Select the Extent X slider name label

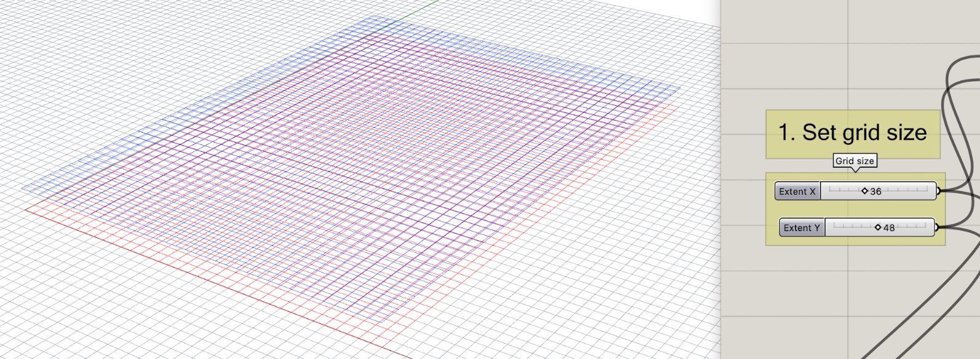click(797, 191)
